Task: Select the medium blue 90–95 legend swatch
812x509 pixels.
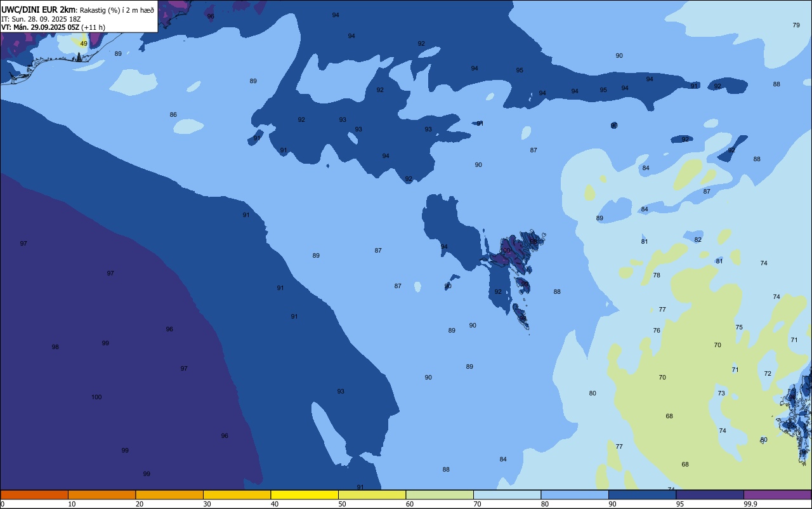Action: [x=642, y=494]
